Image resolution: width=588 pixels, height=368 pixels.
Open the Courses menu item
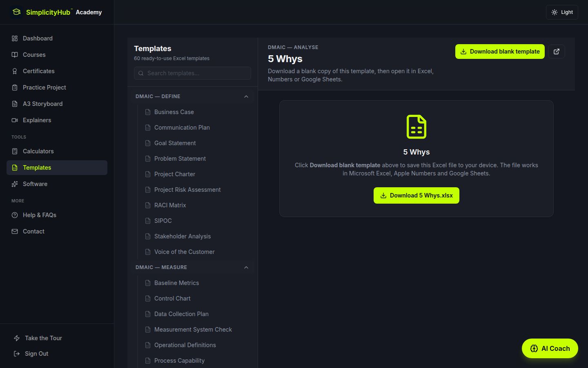coord(34,55)
